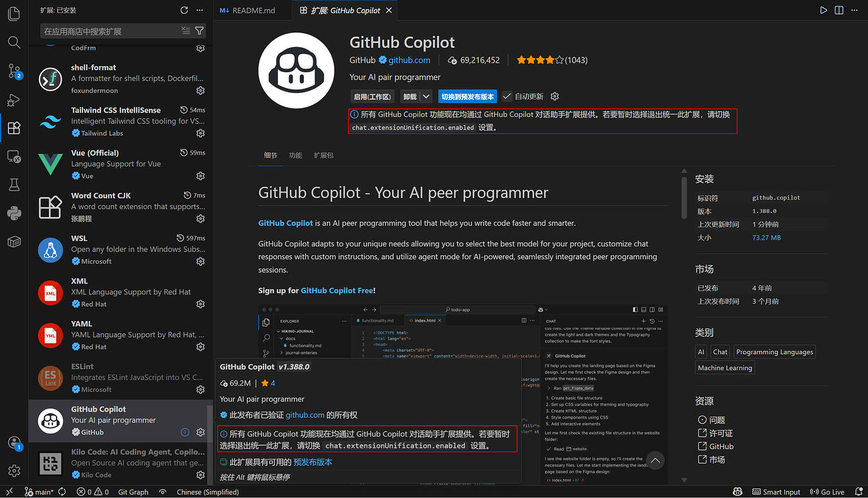Click 预发布版本 link in hover popup
868x498 pixels.
(313, 462)
